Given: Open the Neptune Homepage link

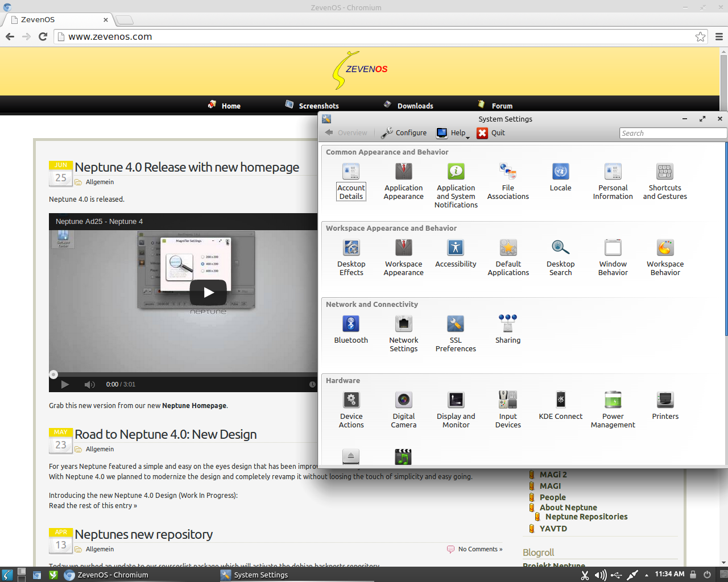Looking at the screenshot, I should [195, 406].
